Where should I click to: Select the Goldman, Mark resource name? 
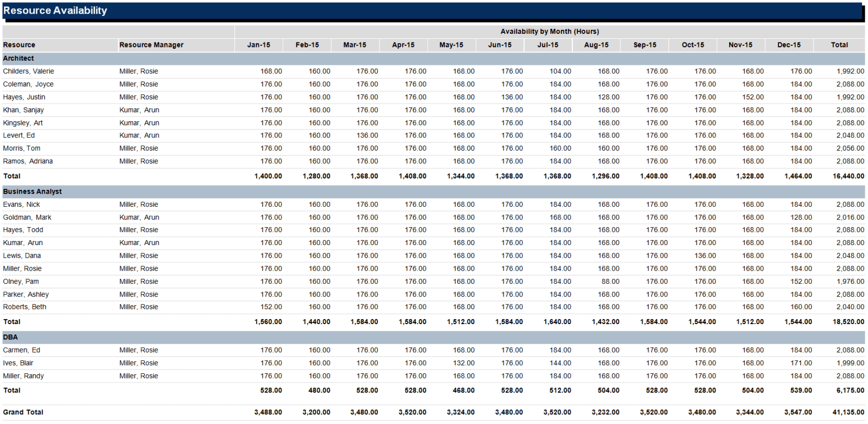coord(27,217)
